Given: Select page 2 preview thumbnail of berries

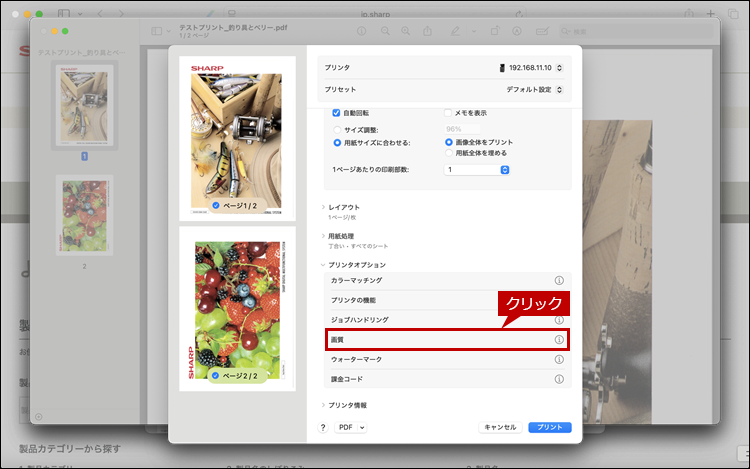Looking at the screenshot, I should 237,308.
